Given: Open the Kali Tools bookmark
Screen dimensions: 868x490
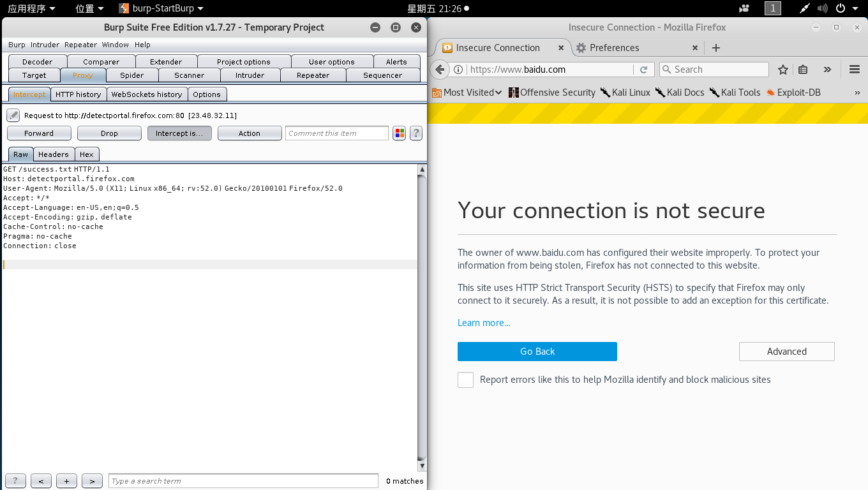Looking at the screenshot, I should click(x=735, y=93).
